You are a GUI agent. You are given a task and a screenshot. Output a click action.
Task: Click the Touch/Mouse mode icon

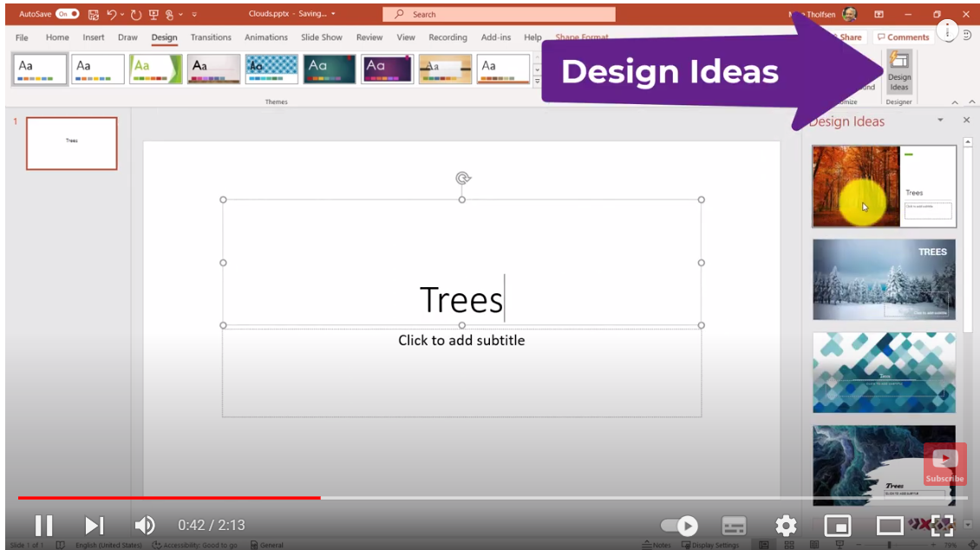point(169,14)
